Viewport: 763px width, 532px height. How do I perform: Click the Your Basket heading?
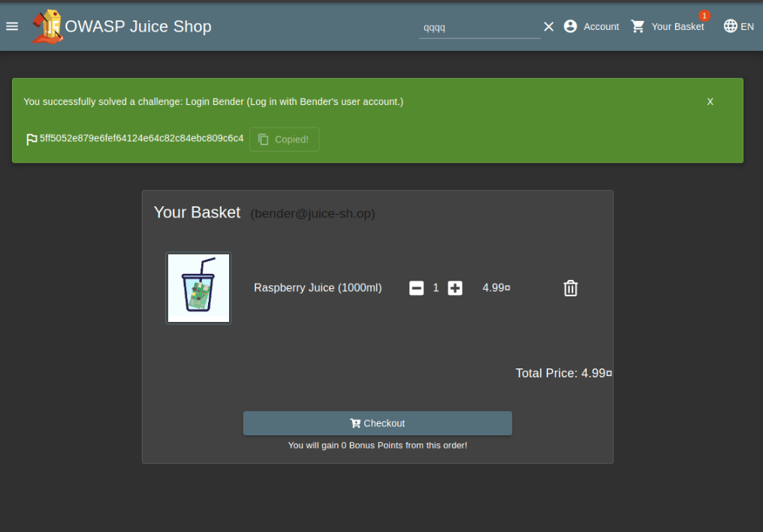[x=197, y=212]
